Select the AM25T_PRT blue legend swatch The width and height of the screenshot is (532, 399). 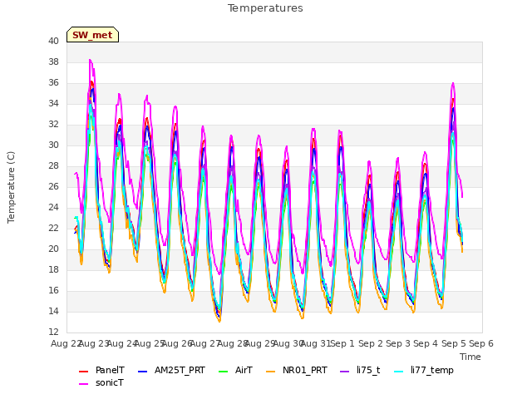(142, 371)
